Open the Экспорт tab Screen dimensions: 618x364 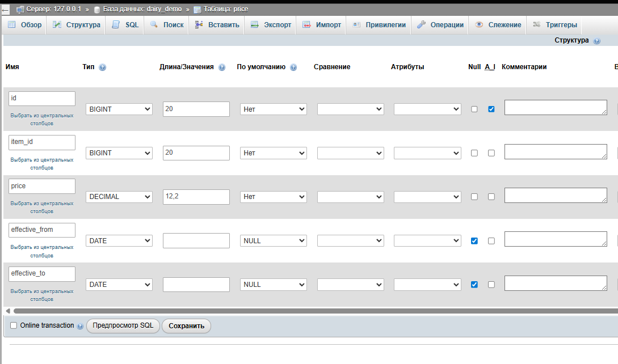271,25
